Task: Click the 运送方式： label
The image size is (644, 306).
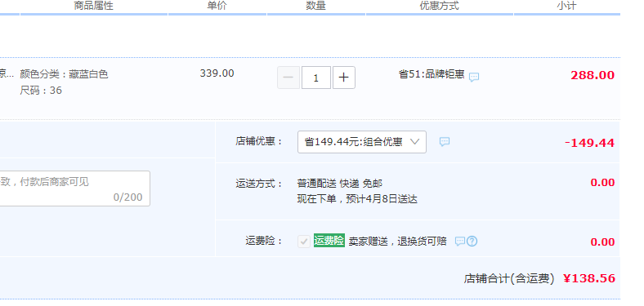Action: coord(260,184)
